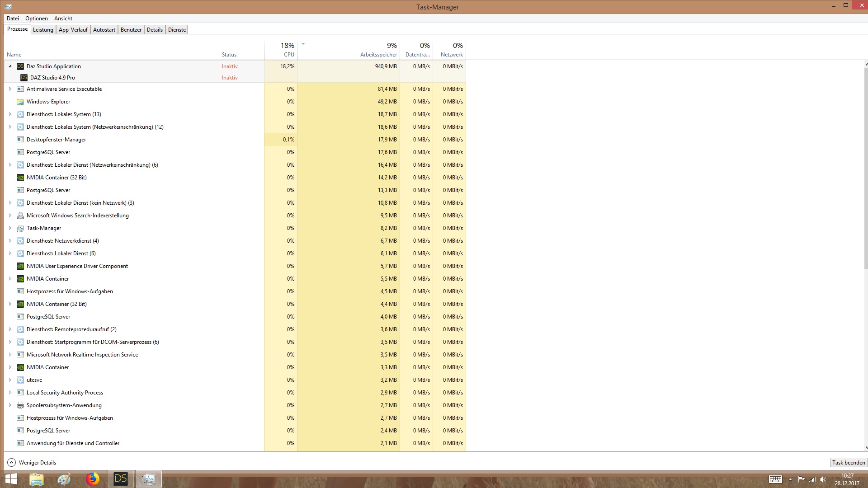
Task: Click the vertical scrollbar of process list
Action: (x=866, y=167)
